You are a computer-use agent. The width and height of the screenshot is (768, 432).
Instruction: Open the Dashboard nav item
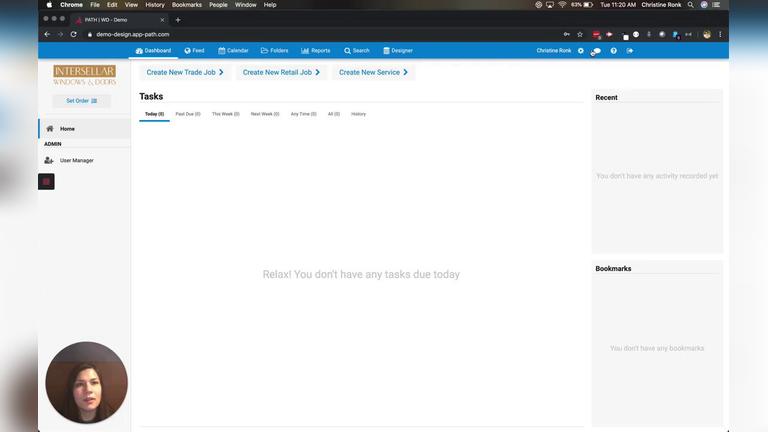click(153, 50)
